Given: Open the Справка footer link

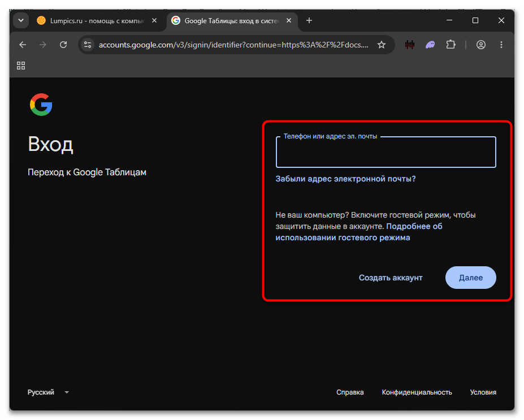Looking at the screenshot, I should 350,392.
